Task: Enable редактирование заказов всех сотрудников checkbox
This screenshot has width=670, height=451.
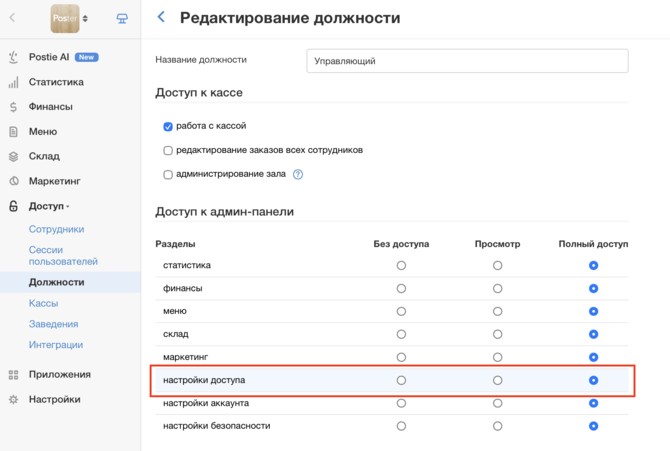Action: (168, 150)
